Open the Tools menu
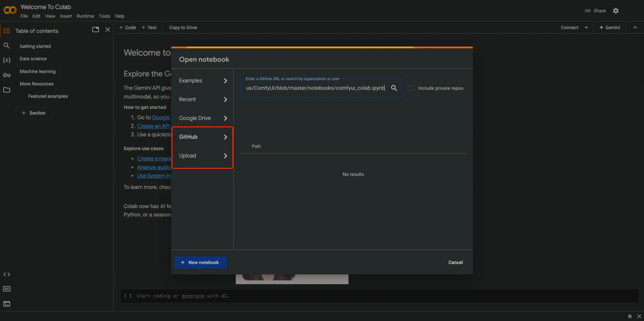Image resolution: width=644 pixels, height=321 pixels. (x=104, y=16)
